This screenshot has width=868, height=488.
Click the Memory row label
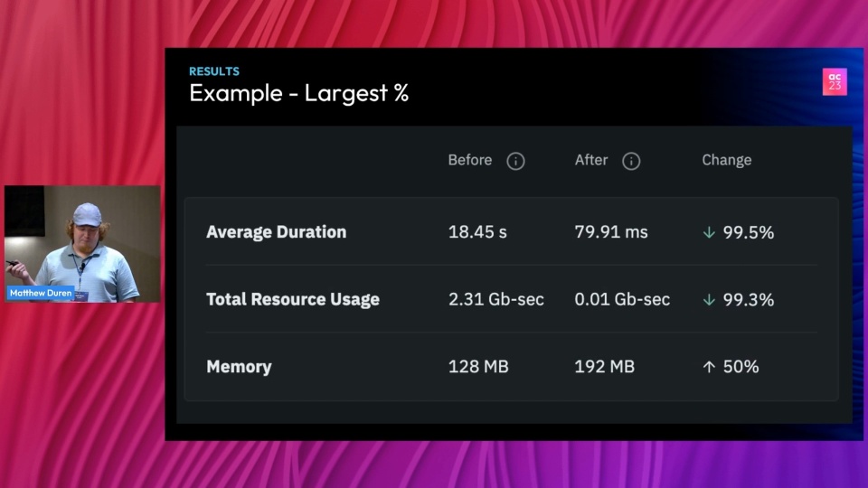click(x=239, y=367)
